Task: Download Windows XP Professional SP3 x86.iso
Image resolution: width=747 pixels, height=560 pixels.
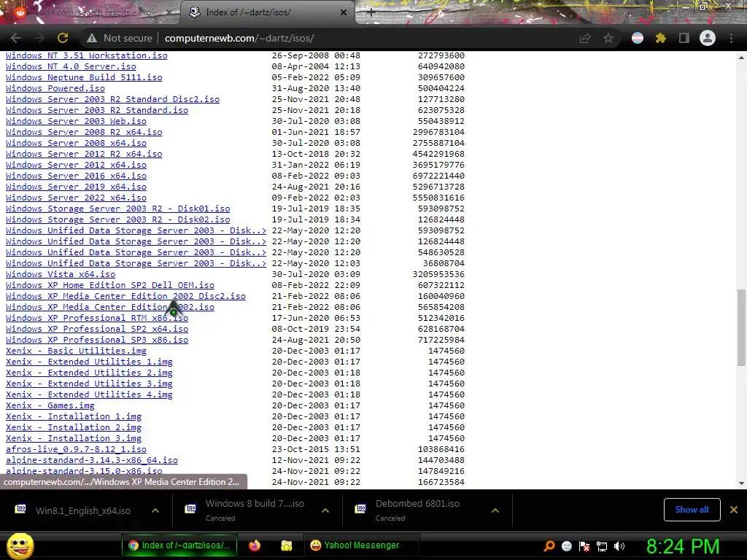Action: point(97,340)
